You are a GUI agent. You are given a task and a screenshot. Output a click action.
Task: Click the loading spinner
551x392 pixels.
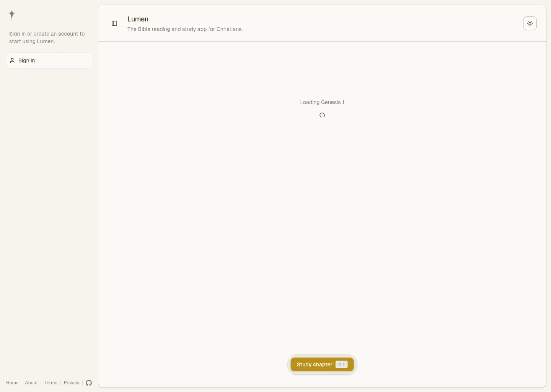[322, 115]
